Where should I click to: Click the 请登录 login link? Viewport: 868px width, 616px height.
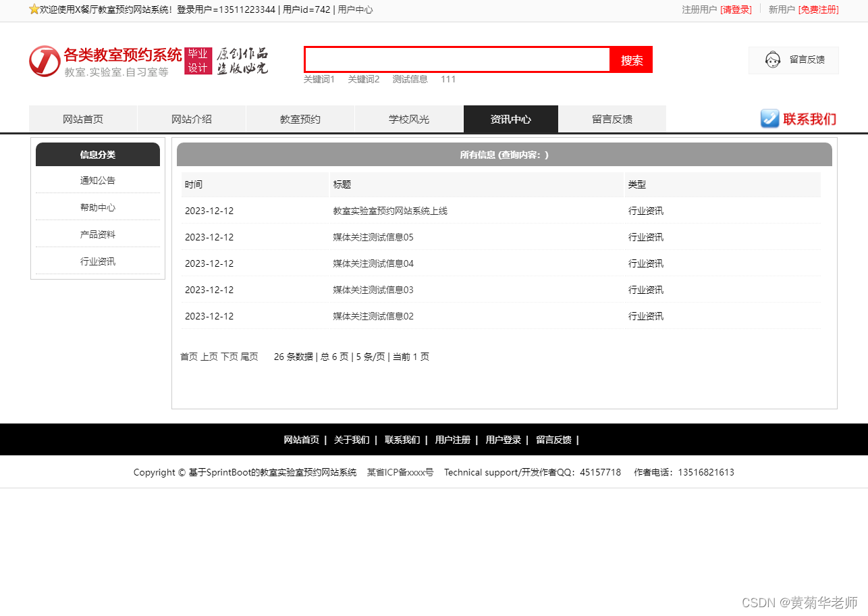point(736,9)
